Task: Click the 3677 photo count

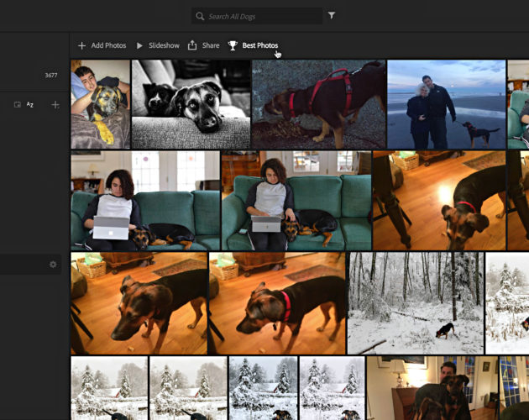Action: [x=51, y=76]
